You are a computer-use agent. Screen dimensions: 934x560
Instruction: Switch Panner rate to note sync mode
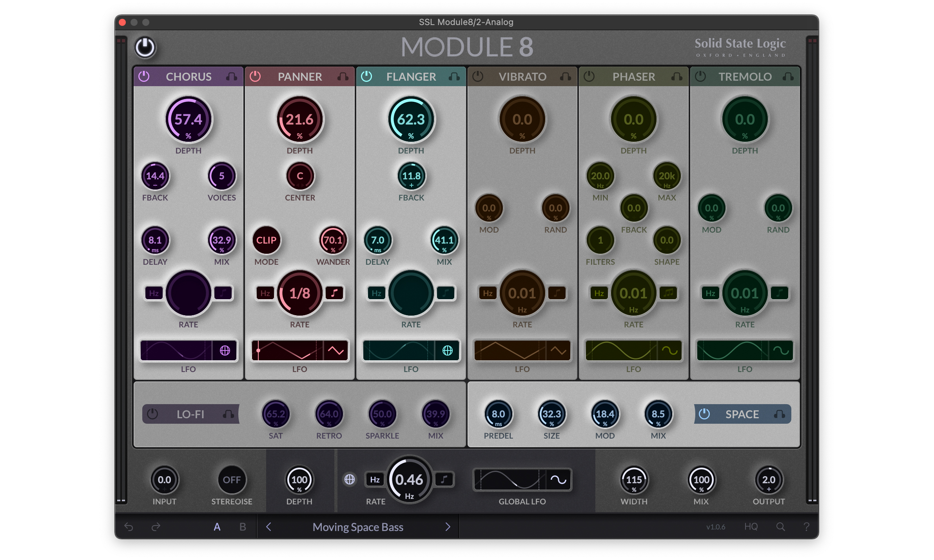(x=334, y=293)
